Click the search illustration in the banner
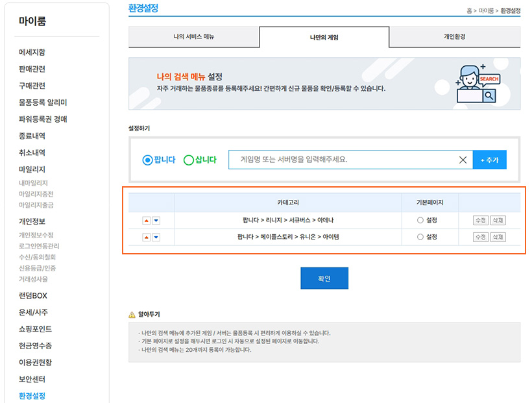Image resolution: width=532 pixels, height=403 pixels. coord(478,84)
